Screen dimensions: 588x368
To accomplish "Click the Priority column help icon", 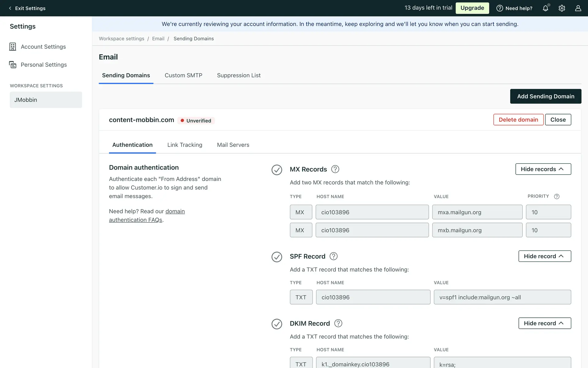I will pyautogui.click(x=557, y=197).
